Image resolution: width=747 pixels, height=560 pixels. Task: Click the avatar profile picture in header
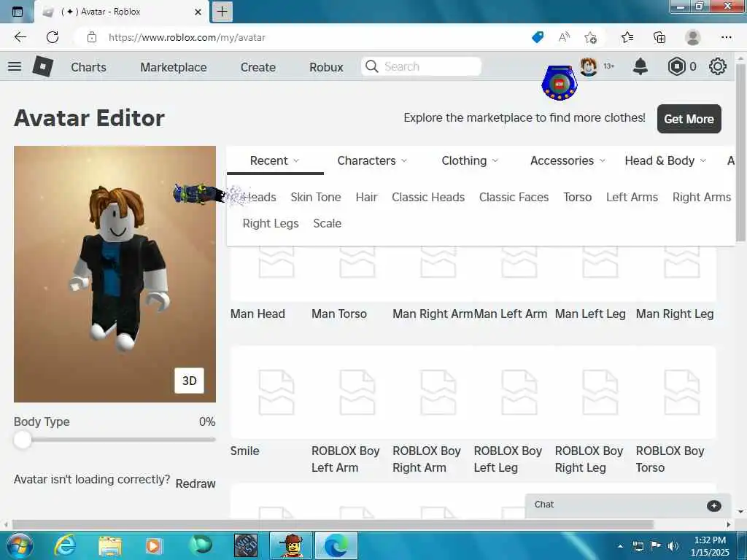click(x=589, y=66)
